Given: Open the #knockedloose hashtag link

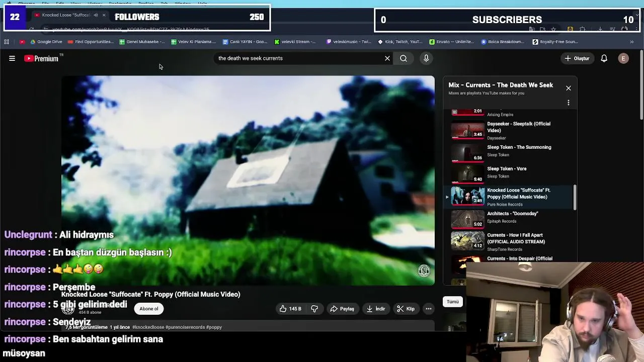Looking at the screenshot, I should coord(148,327).
